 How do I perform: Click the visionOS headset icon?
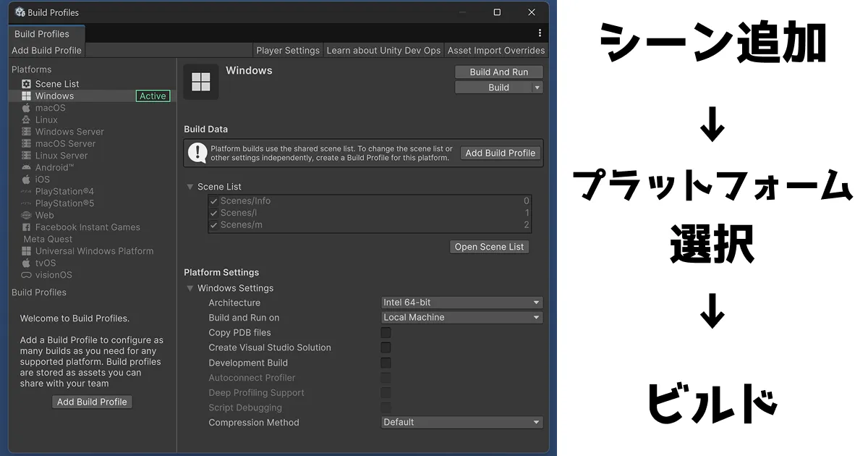tap(26, 275)
